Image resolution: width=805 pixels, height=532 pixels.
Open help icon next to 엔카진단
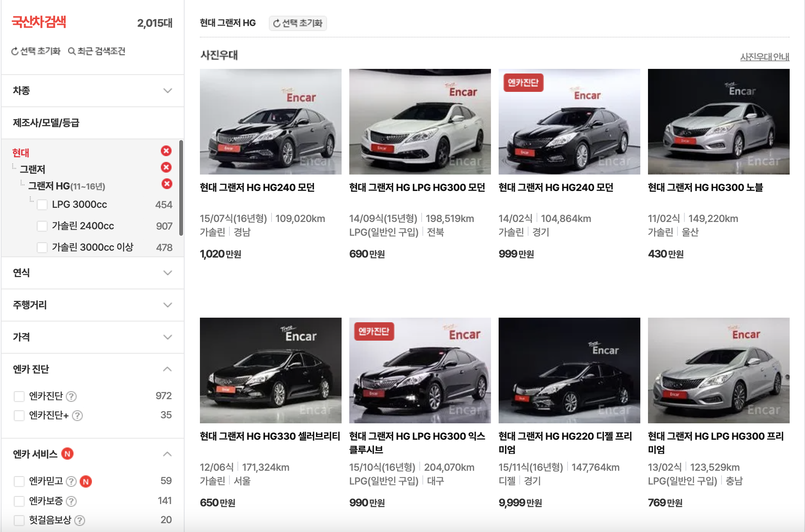[71, 396]
